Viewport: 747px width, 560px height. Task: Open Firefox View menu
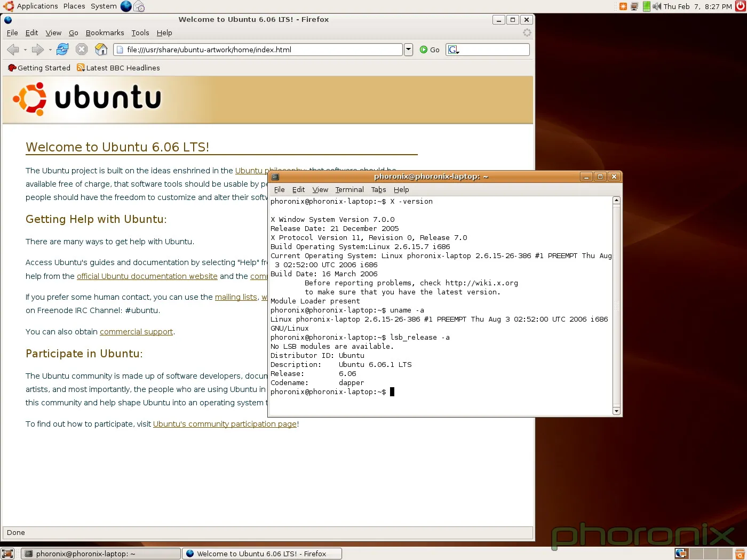pos(53,33)
